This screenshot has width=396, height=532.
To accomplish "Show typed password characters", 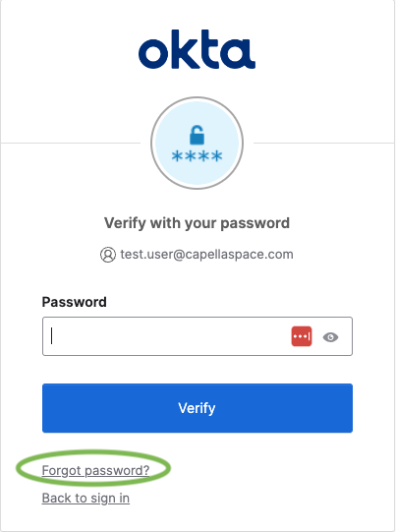I will [330, 337].
